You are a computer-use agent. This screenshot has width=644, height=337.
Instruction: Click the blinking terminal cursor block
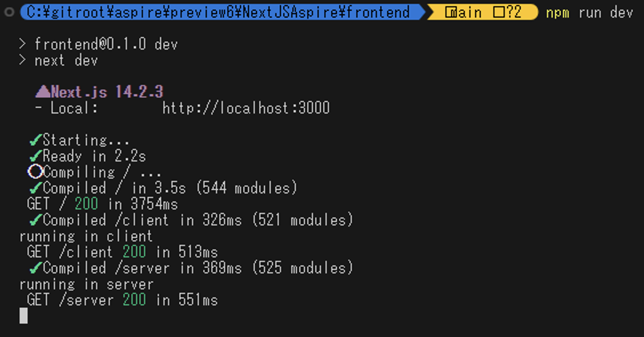23,316
